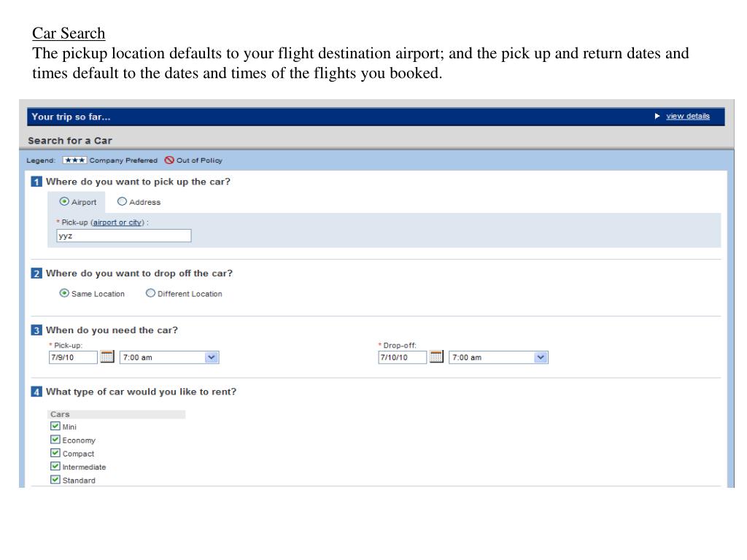
Task: Click the drop-off date field
Action: pos(402,357)
